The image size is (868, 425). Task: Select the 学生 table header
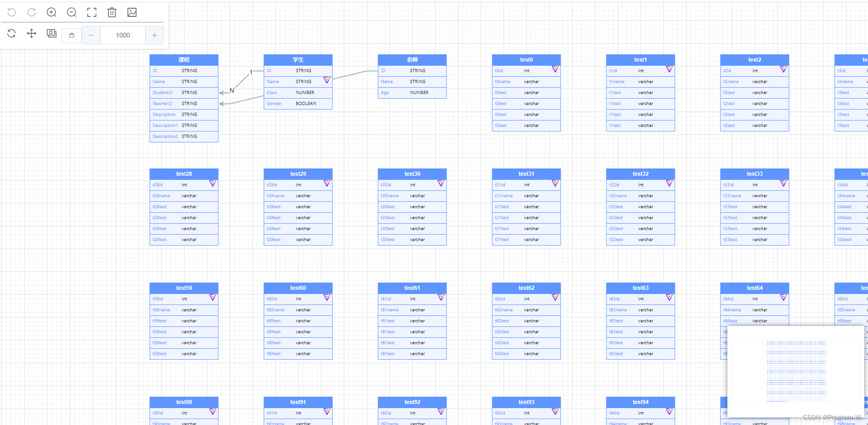pyautogui.click(x=298, y=60)
